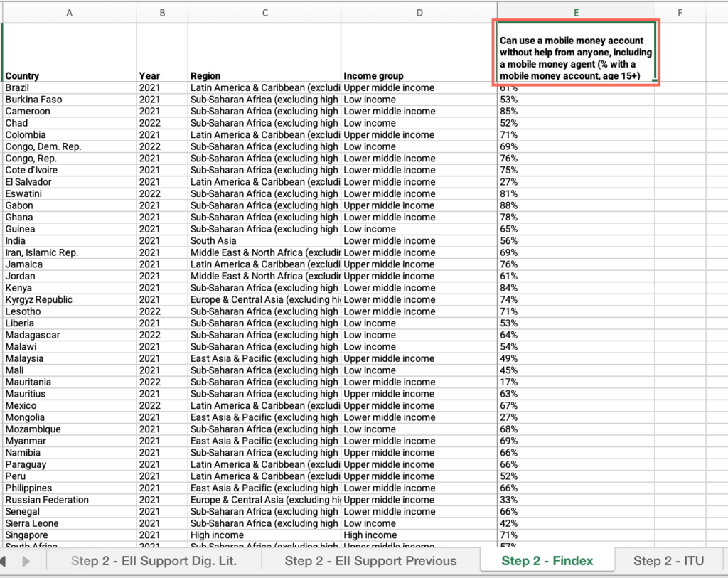Click Kenya's 84% value cell
This screenshot has width=728, height=578.
click(x=576, y=288)
